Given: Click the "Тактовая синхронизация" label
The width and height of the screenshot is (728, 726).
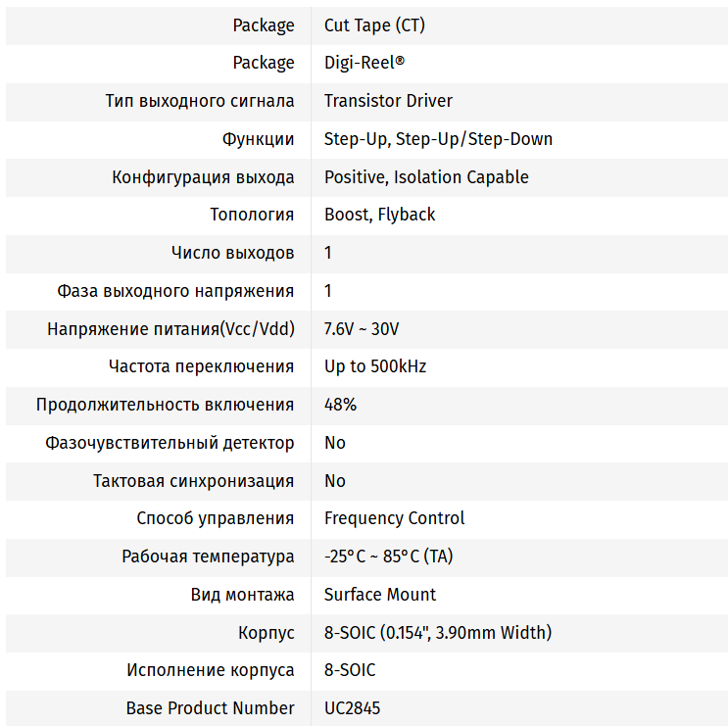Looking at the screenshot, I should [193, 481].
